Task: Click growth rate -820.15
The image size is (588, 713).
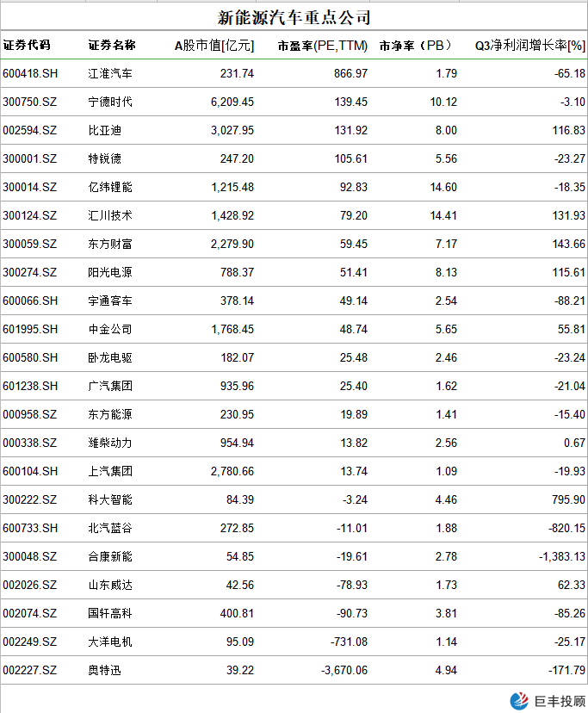Action: point(567,529)
